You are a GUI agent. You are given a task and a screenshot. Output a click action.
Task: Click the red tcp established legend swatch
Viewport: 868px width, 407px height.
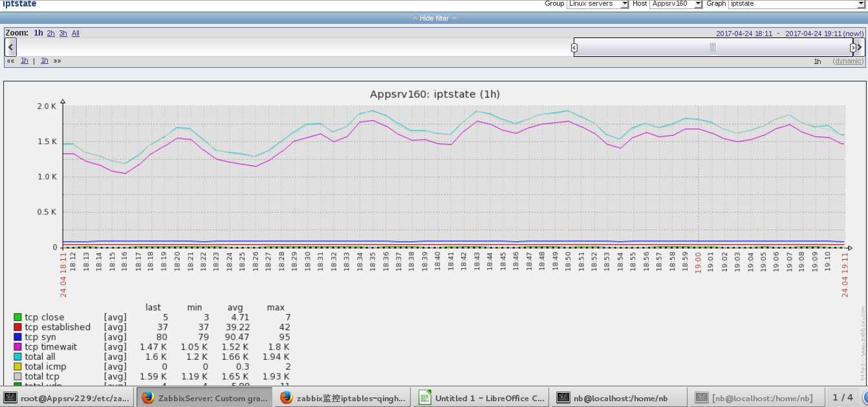[x=18, y=327]
